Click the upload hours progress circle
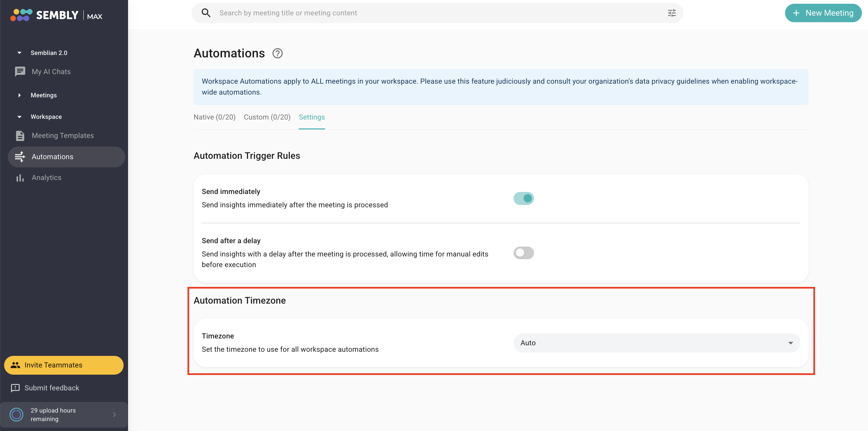Viewport: 868px width, 431px height. [16, 415]
